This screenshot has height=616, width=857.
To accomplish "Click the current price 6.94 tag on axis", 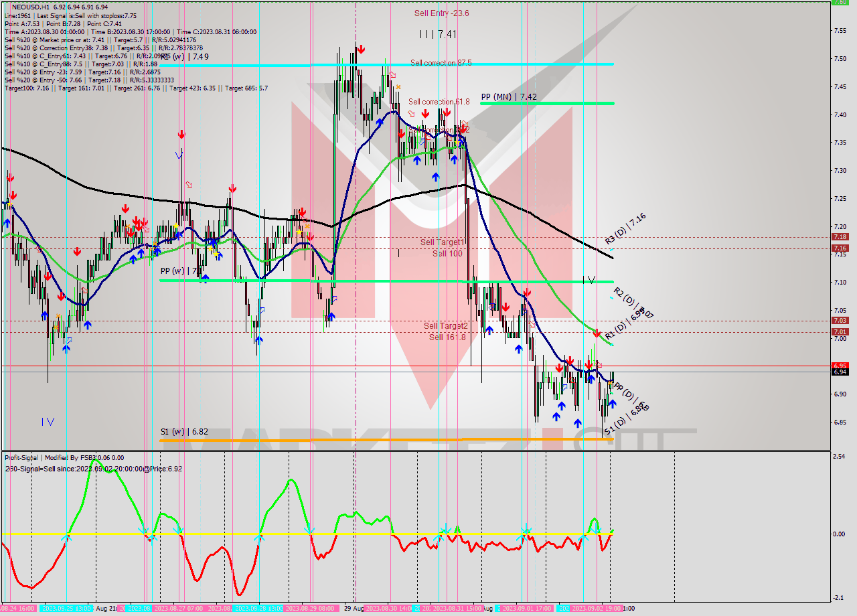I will (840, 372).
